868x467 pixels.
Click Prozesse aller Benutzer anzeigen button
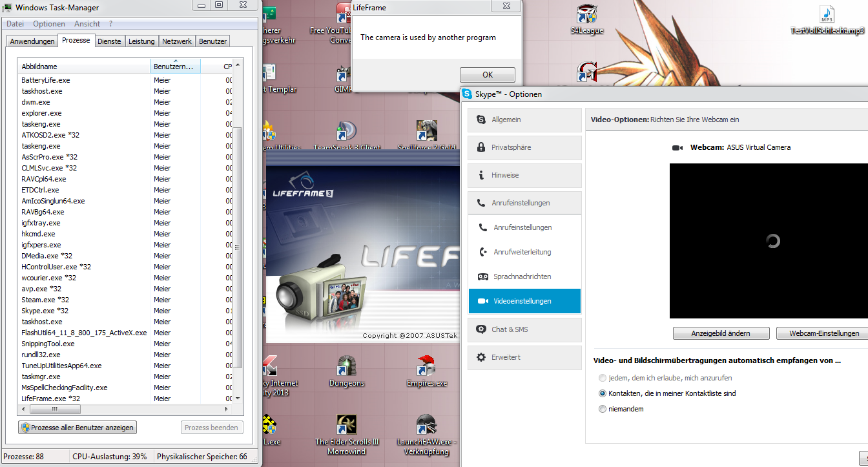77,428
